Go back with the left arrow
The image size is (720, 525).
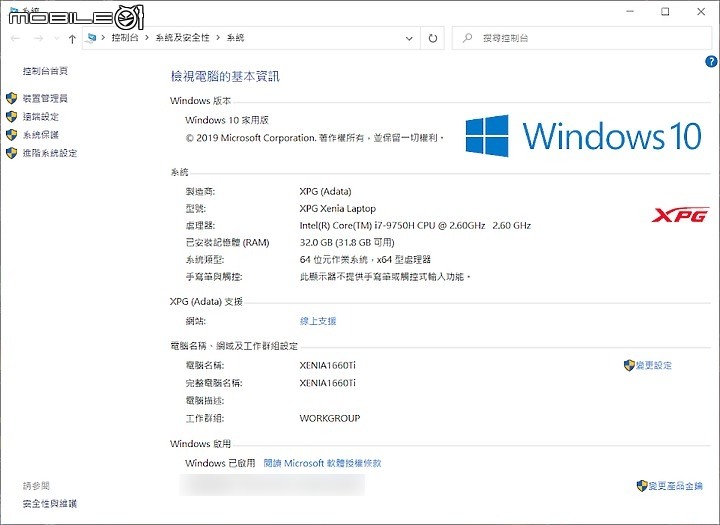point(15,38)
